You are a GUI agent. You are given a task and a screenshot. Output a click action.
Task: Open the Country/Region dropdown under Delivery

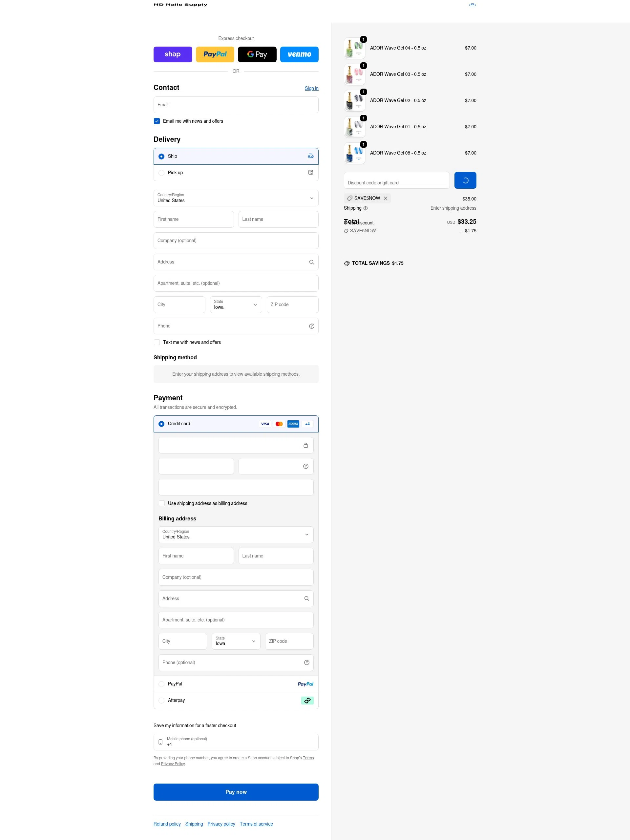[236, 198]
